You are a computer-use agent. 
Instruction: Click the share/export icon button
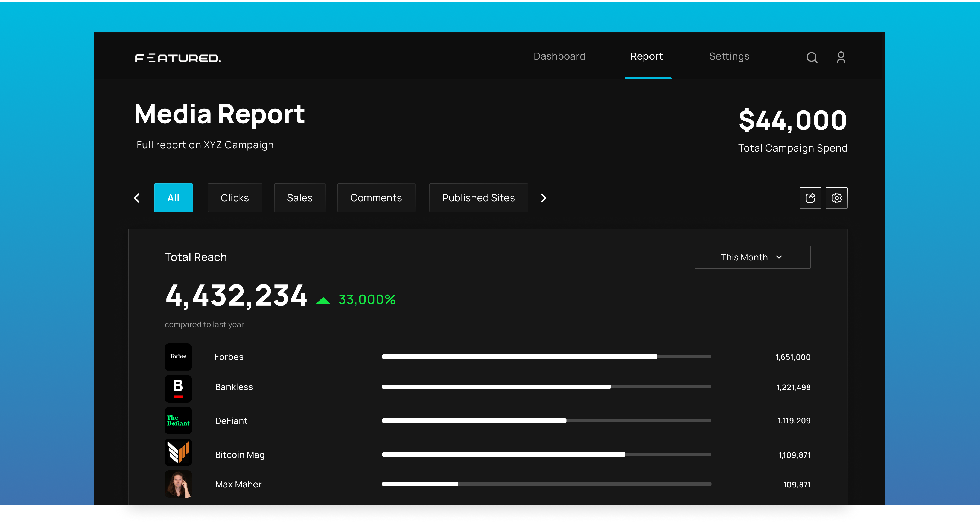[810, 198]
